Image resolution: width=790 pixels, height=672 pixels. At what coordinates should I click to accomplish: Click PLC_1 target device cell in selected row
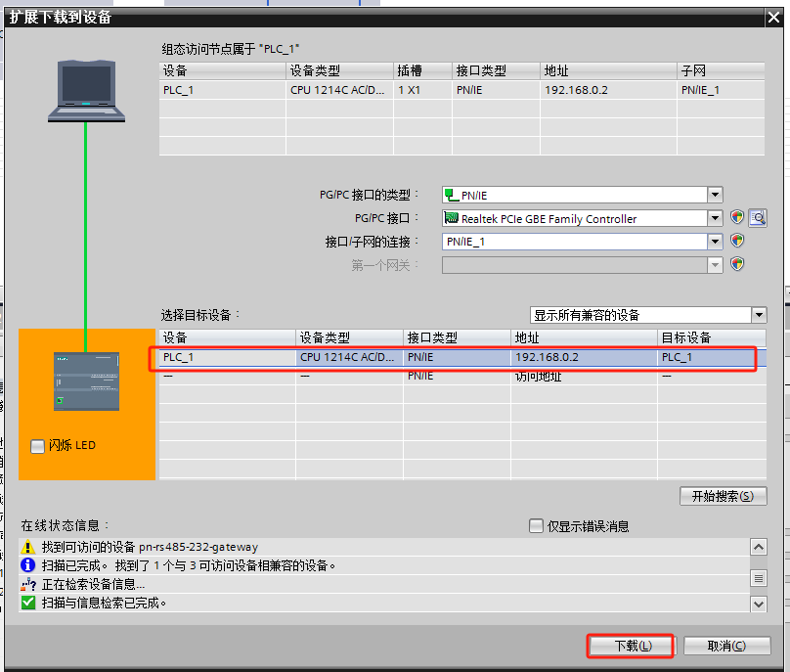[x=677, y=357]
